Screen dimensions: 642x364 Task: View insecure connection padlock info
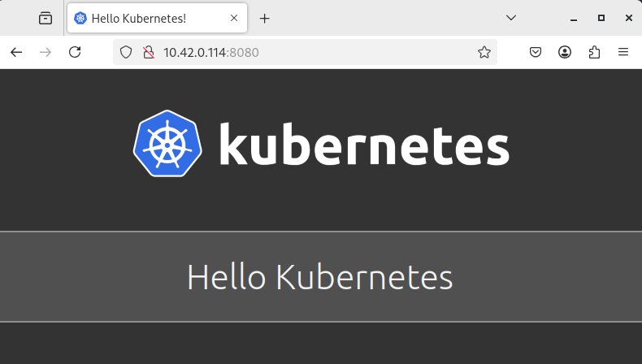point(148,52)
